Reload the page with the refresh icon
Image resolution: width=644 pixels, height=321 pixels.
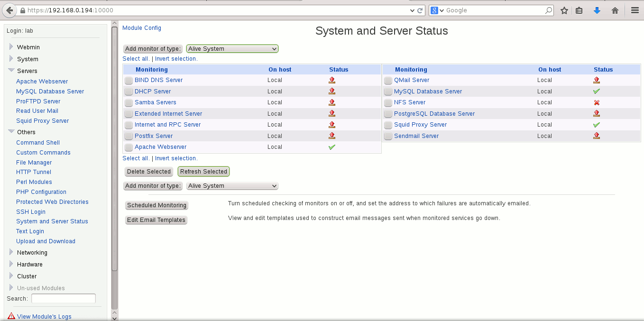(420, 10)
